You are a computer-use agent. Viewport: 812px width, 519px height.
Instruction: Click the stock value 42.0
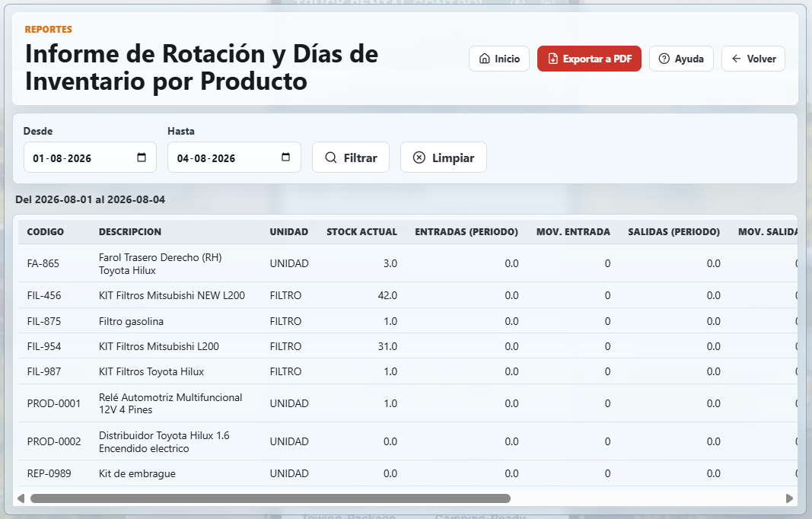(x=387, y=295)
